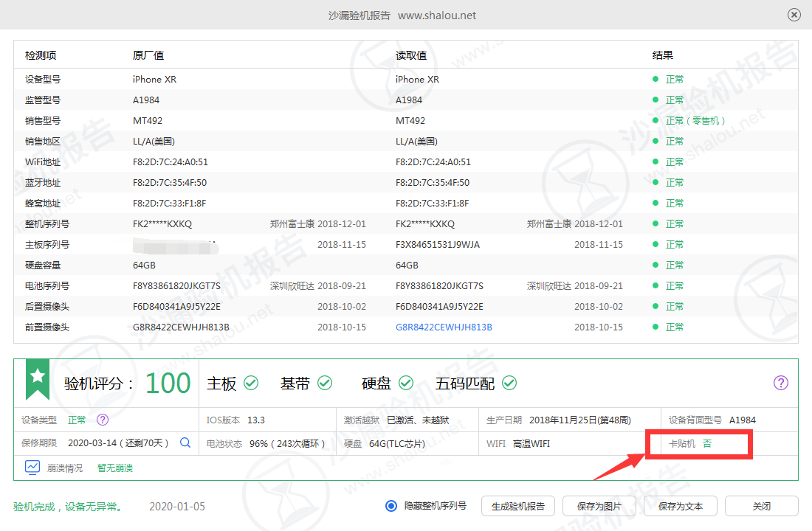812x531 pixels.
Task: Click the crash status chart icon
Action: pos(32,468)
